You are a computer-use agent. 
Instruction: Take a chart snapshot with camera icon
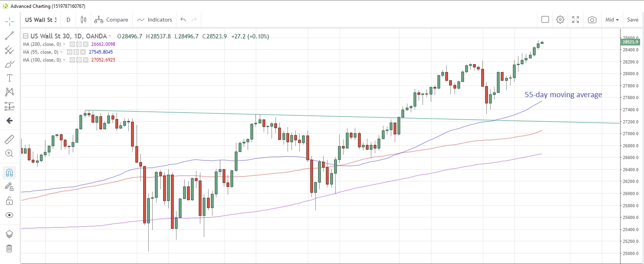tap(592, 20)
